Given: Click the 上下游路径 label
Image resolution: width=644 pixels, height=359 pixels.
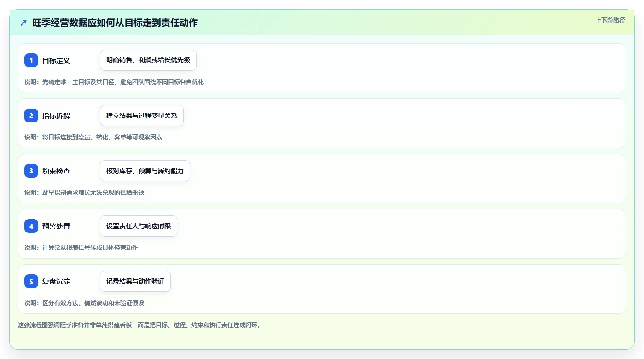Looking at the screenshot, I should pyautogui.click(x=610, y=20).
